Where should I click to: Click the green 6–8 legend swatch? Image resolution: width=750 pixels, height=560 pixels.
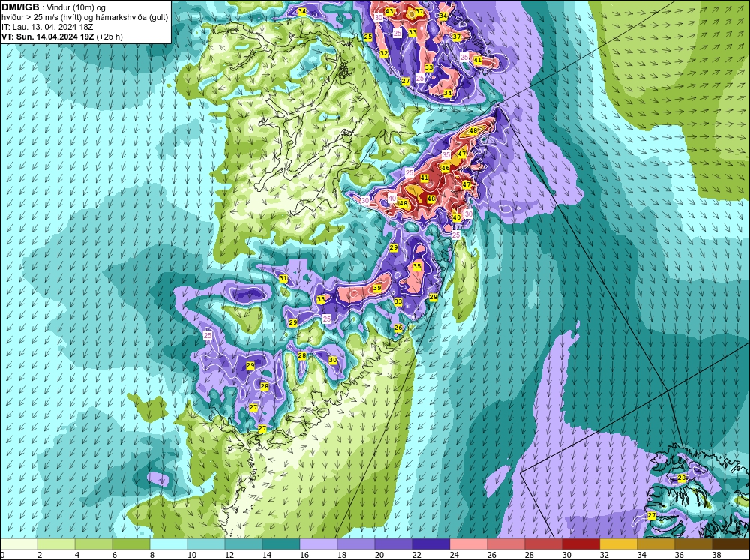coord(131,544)
